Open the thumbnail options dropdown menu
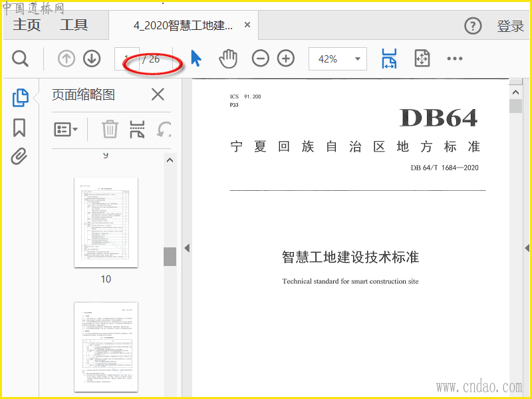 coord(66,129)
